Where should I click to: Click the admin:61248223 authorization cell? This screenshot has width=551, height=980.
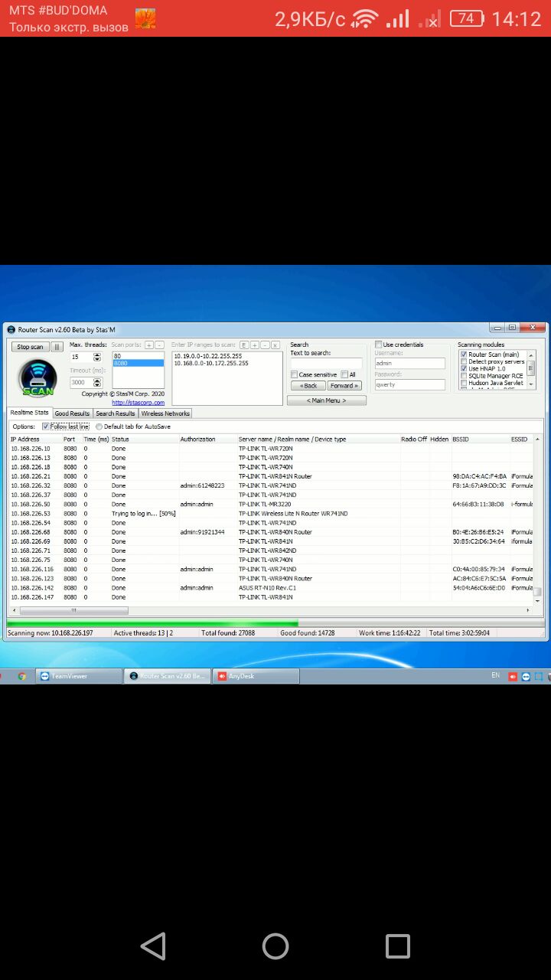click(203, 485)
